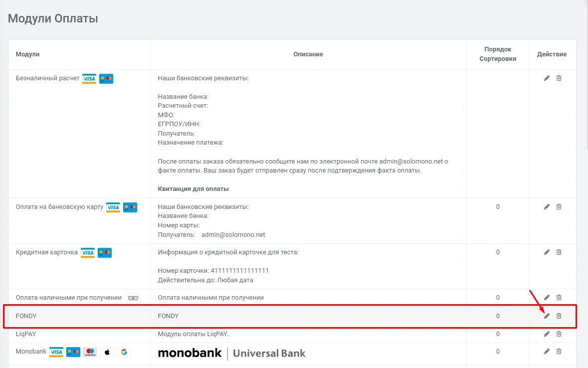Edit Оплата на банковскую карту module
The image size is (588, 368).
(x=547, y=207)
